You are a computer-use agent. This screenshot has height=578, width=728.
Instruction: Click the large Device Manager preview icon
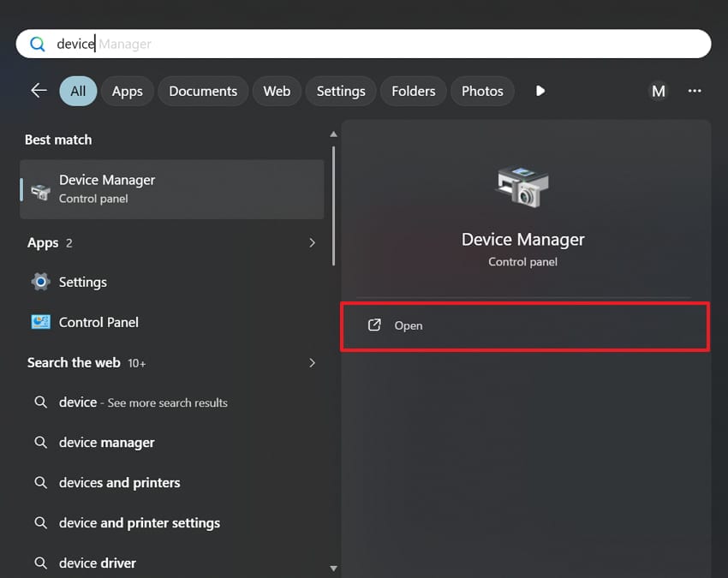[x=522, y=187]
